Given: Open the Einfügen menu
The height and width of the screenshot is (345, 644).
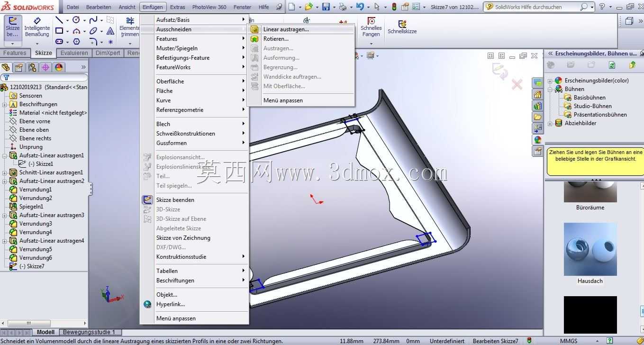Looking at the screenshot, I should (153, 7).
